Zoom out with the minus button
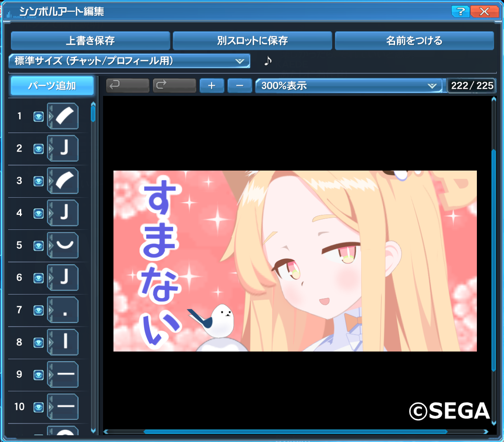 tap(240, 86)
